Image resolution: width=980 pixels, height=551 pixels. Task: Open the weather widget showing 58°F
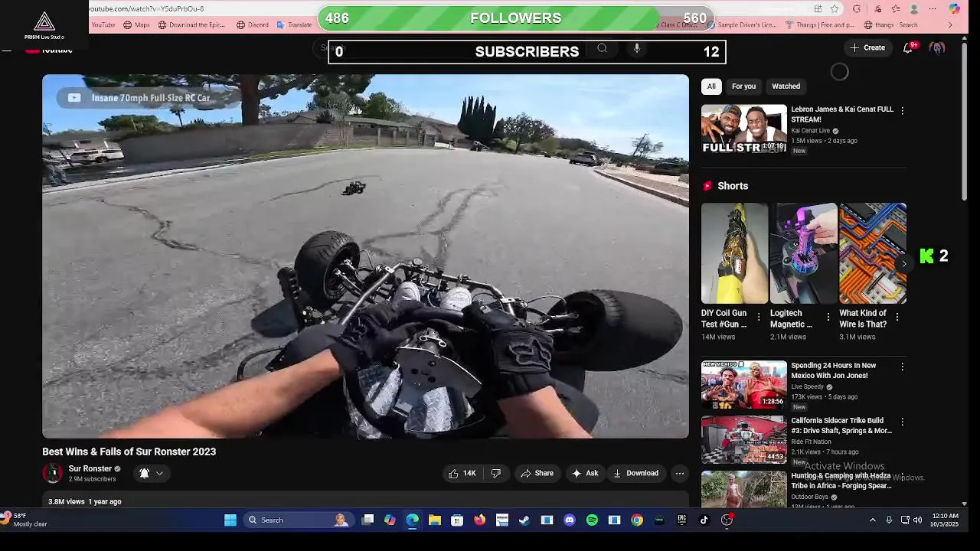point(24,520)
